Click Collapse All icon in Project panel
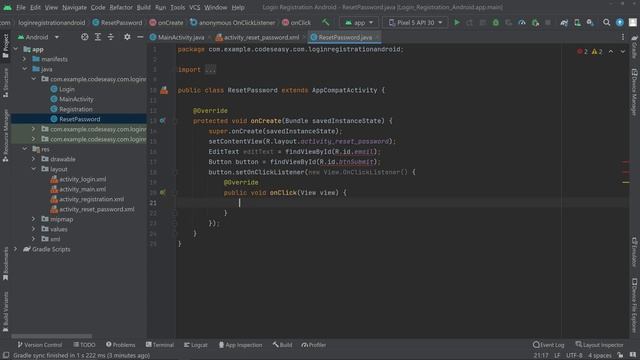Viewport: 640px width, 360px height. coord(111,37)
